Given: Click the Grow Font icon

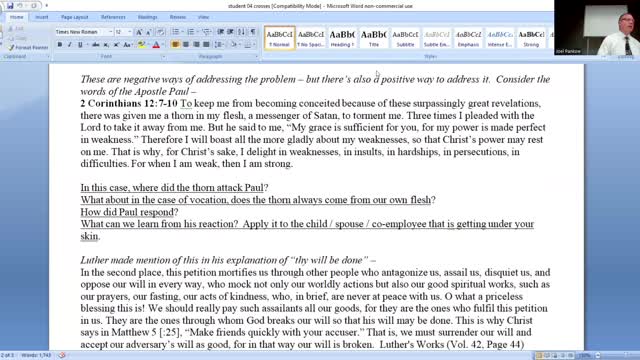Looking at the screenshot, I should (139, 32).
